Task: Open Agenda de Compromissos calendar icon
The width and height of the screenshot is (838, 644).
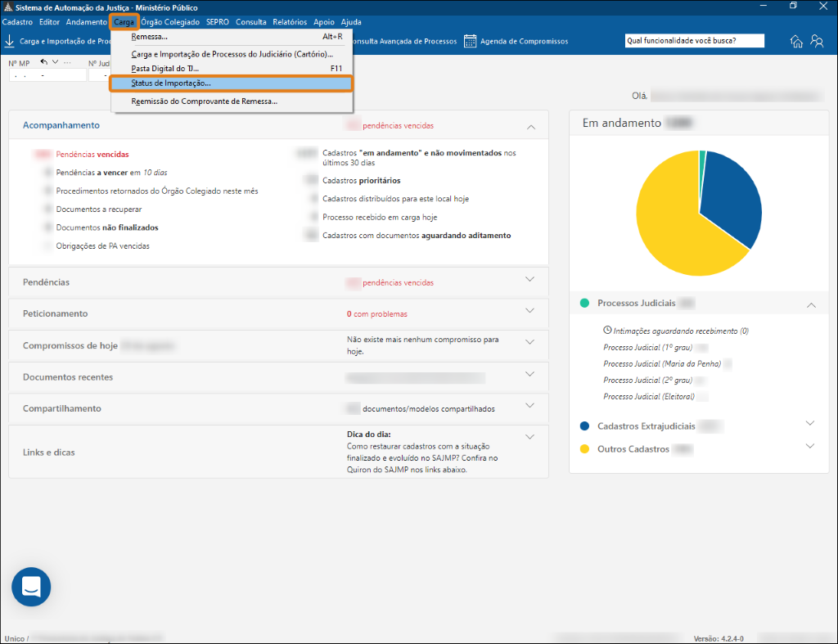Action: [x=471, y=41]
